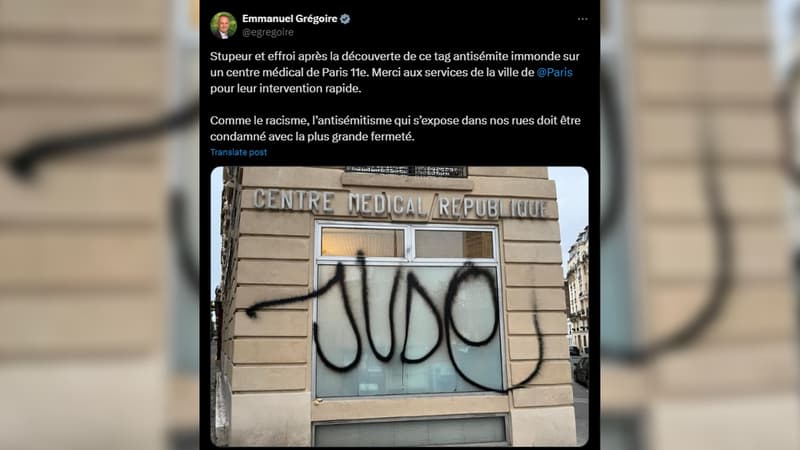Click the 'Paris 11e' text in the tweet
This screenshot has width=800, height=450.
(345, 72)
